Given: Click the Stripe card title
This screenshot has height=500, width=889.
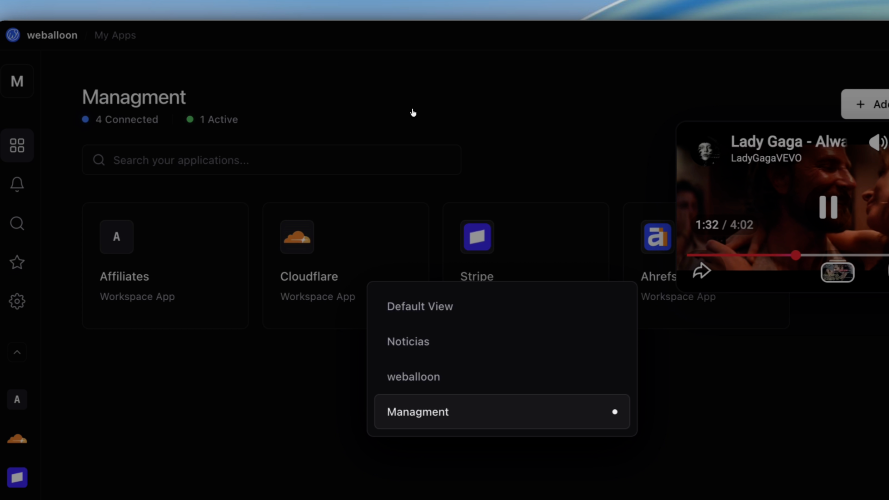Looking at the screenshot, I should [x=477, y=276].
